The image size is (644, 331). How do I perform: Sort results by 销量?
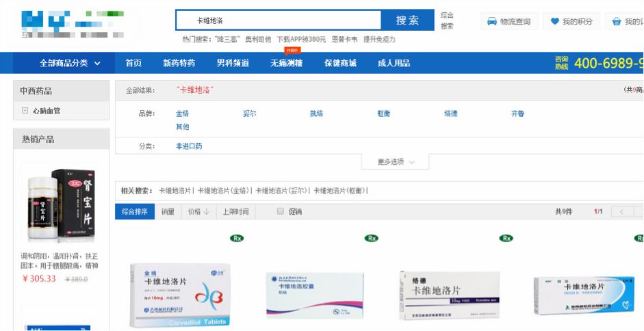(x=168, y=211)
